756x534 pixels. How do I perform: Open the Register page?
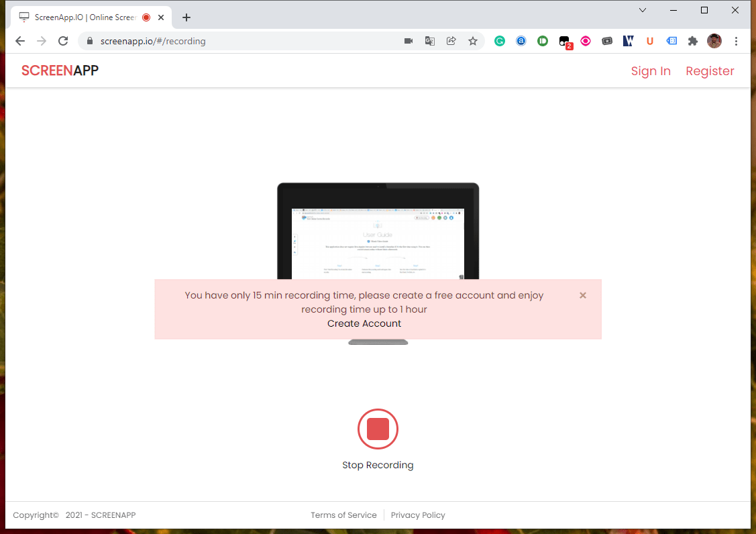pyautogui.click(x=710, y=70)
